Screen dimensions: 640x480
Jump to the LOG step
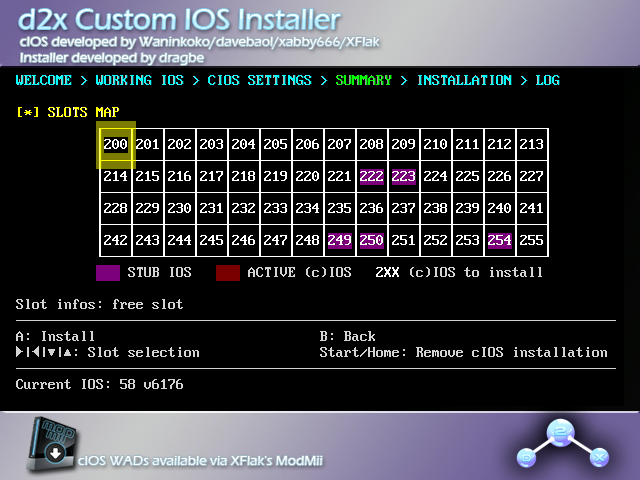click(x=547, y=80)
